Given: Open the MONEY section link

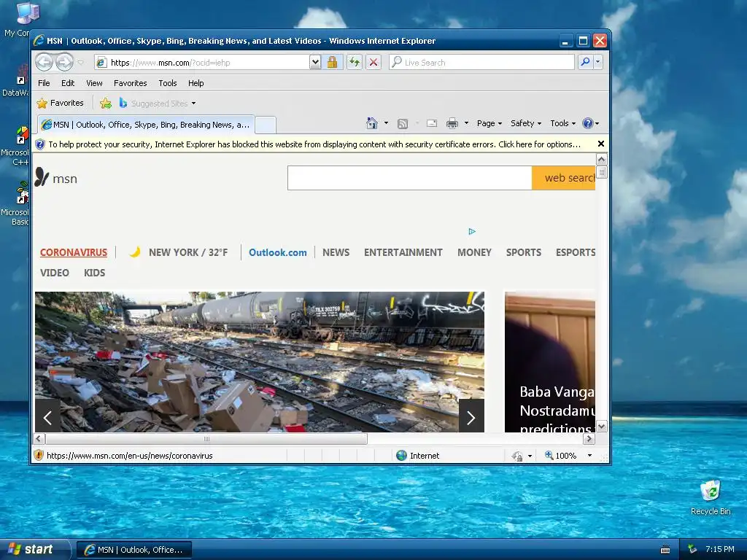Looking at the screenshot, I should click(474, 252).
